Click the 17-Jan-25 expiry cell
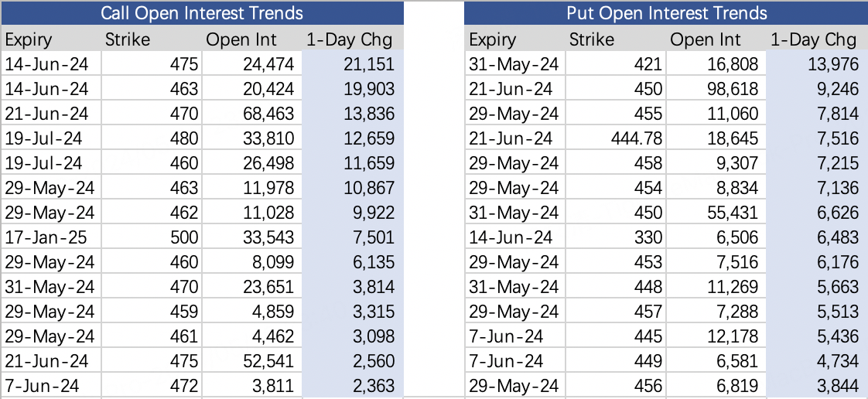Image resolution: width=868 pixels, height=399 pixels. pos(52,237)
